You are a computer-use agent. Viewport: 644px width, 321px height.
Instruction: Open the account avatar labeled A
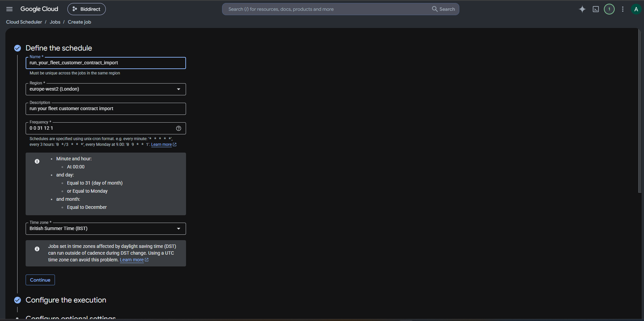(636, 9)
